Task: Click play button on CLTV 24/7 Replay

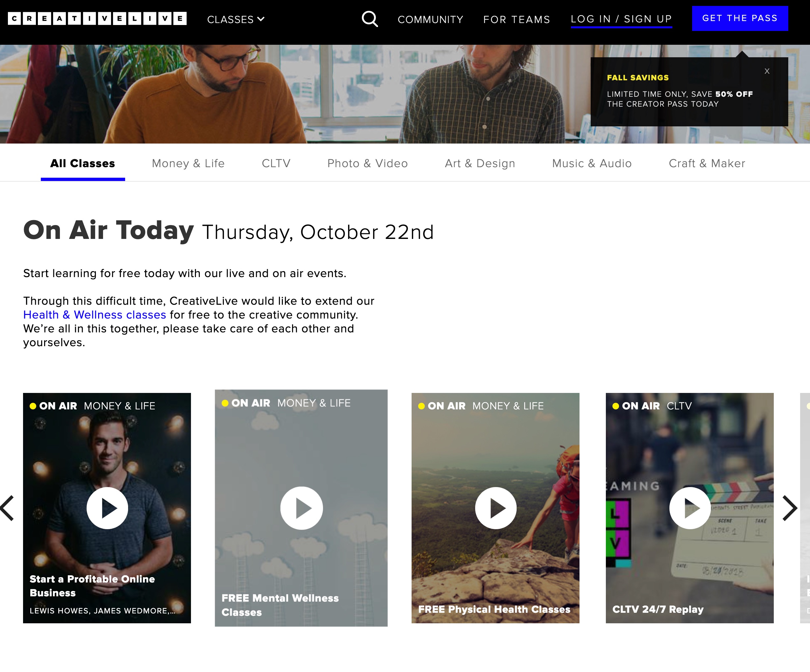Action: pos(689,507)
